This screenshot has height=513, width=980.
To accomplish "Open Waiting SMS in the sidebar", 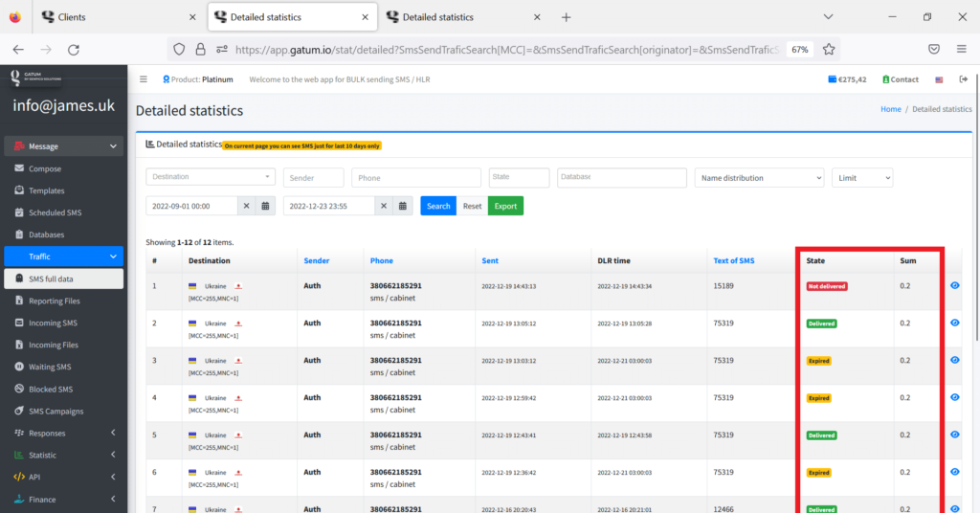I will [x=64, y=367].
